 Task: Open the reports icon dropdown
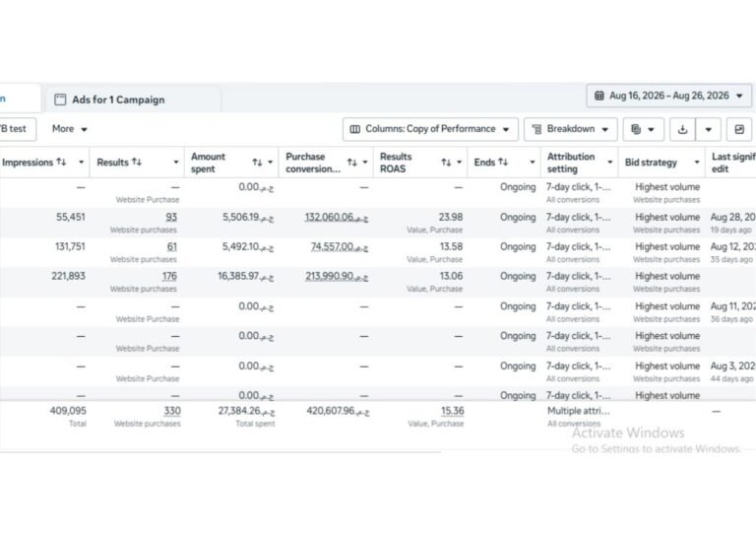click(x=643, y=129)
